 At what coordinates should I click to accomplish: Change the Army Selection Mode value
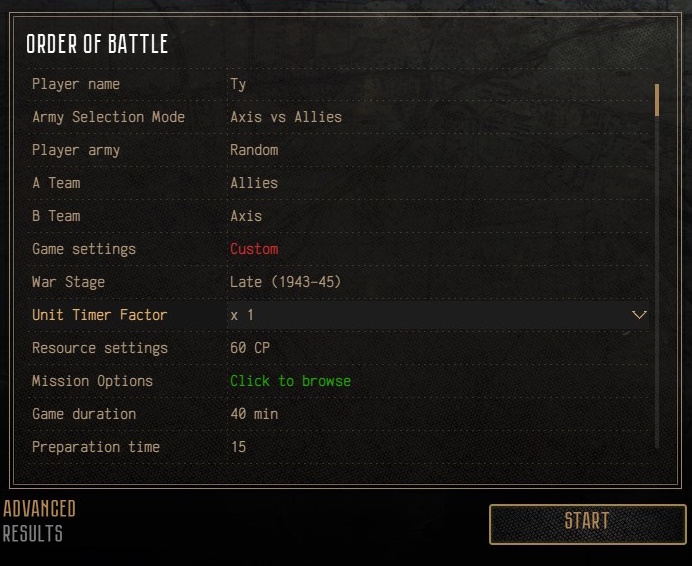click(286, 117)
